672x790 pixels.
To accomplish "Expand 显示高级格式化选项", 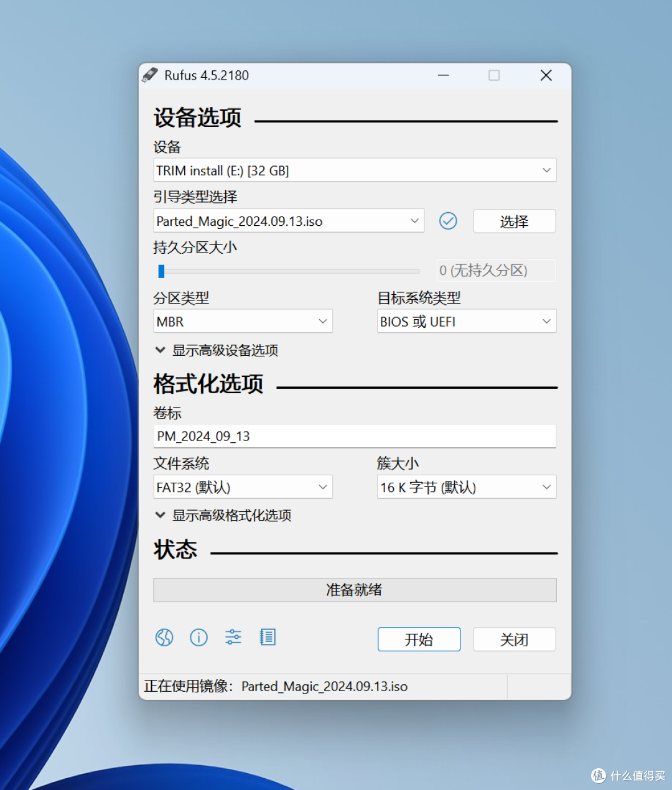I will tap(223, 515).
